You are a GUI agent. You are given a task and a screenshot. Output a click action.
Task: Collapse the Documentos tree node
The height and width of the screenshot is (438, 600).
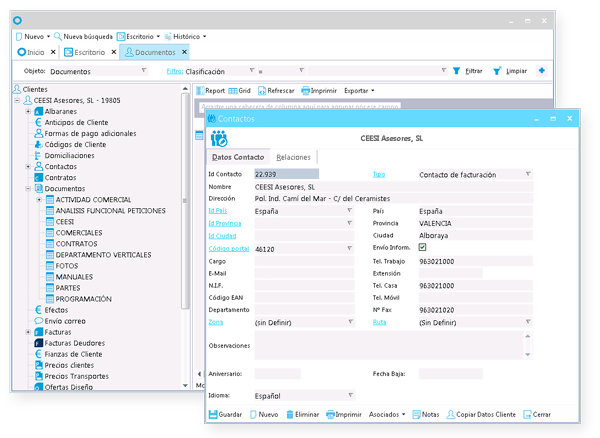click(28, 189)
